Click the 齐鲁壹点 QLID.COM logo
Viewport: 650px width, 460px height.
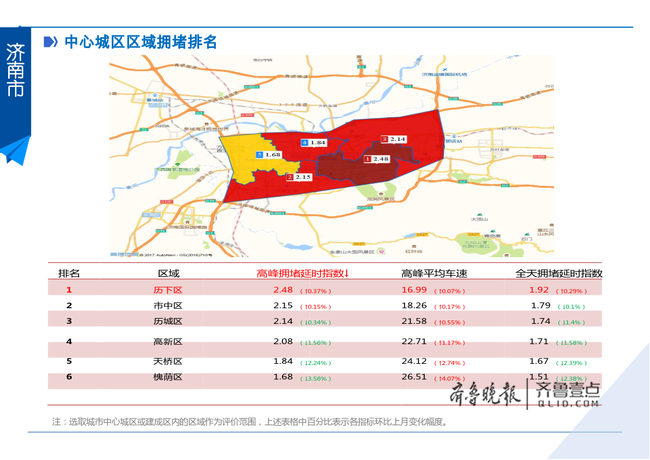(x=568, y=394)
